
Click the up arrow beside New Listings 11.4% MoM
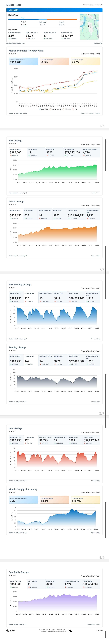click(x=65, y=155)
